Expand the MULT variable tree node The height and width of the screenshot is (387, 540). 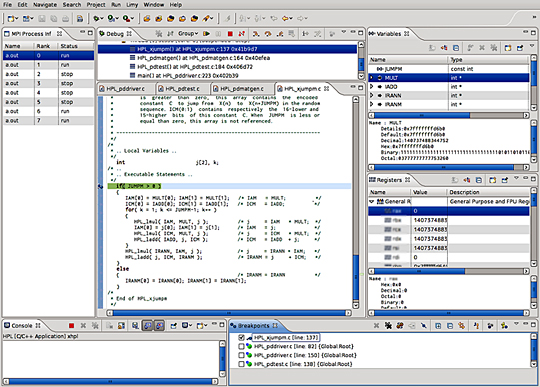[372, 78]
